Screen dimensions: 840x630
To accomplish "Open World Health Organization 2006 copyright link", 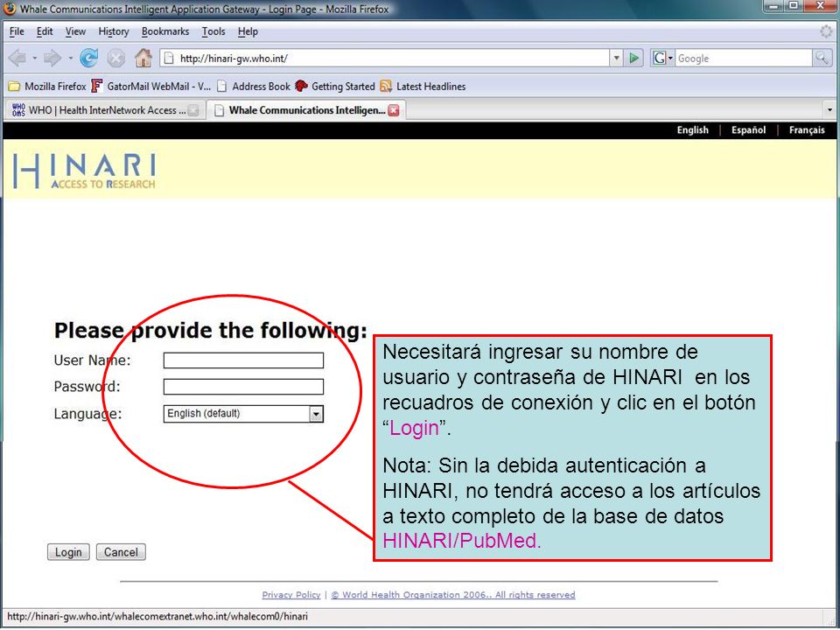I will point(453,595).
